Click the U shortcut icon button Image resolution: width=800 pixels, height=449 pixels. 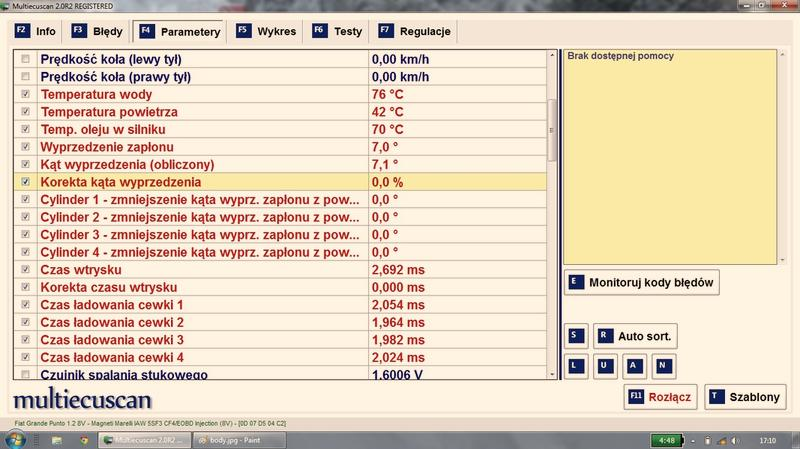tap(605, 366)
